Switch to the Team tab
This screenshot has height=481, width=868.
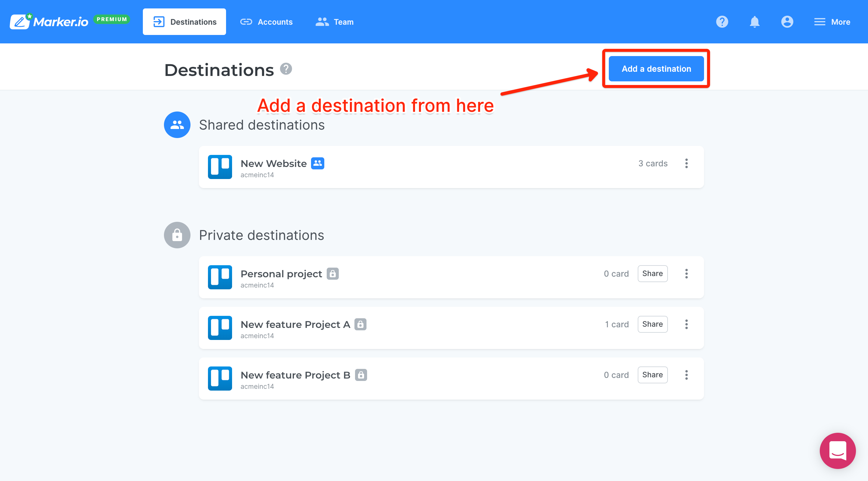[x=334, y=22]
